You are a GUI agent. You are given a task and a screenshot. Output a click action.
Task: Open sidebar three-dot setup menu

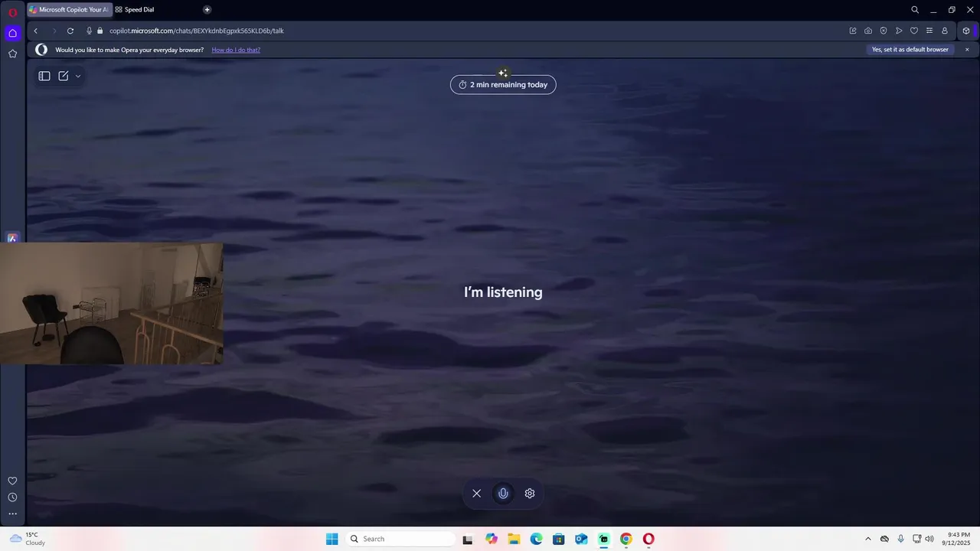pyautogui.click(x=12, y=514)
